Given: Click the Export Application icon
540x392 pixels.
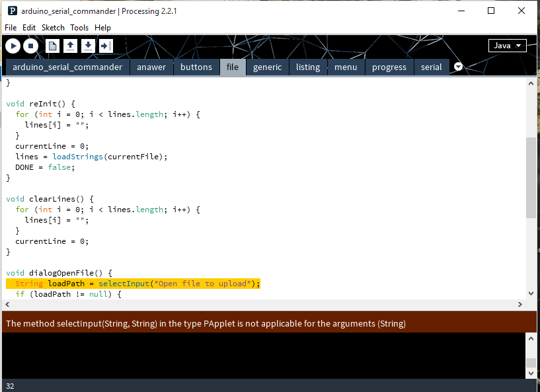Looking at the screenshot, I should pyautogui.click(x=106, y=46).
